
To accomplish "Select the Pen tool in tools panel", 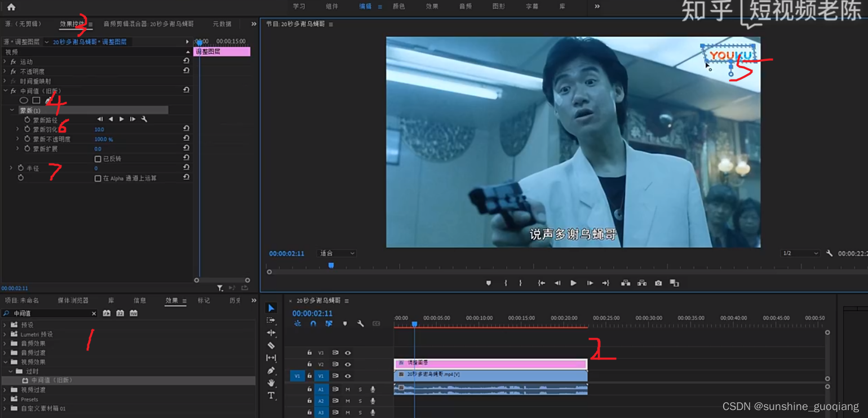I will (271, 370).
